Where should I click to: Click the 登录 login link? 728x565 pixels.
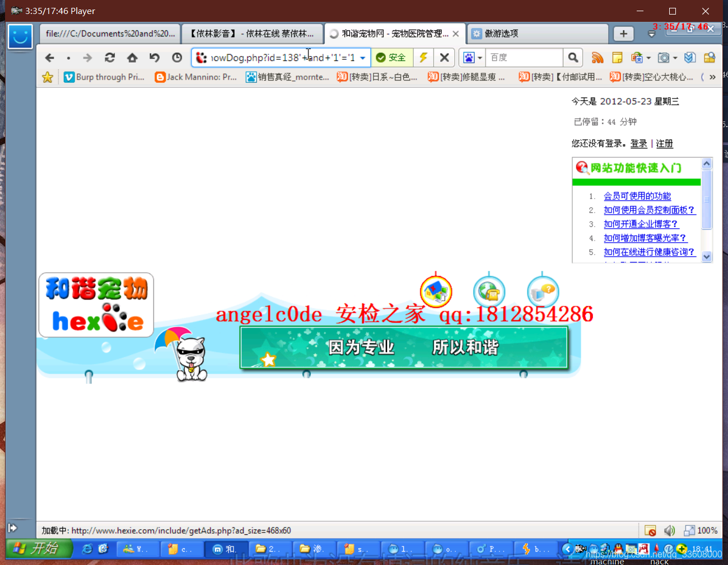click(638, 143)
